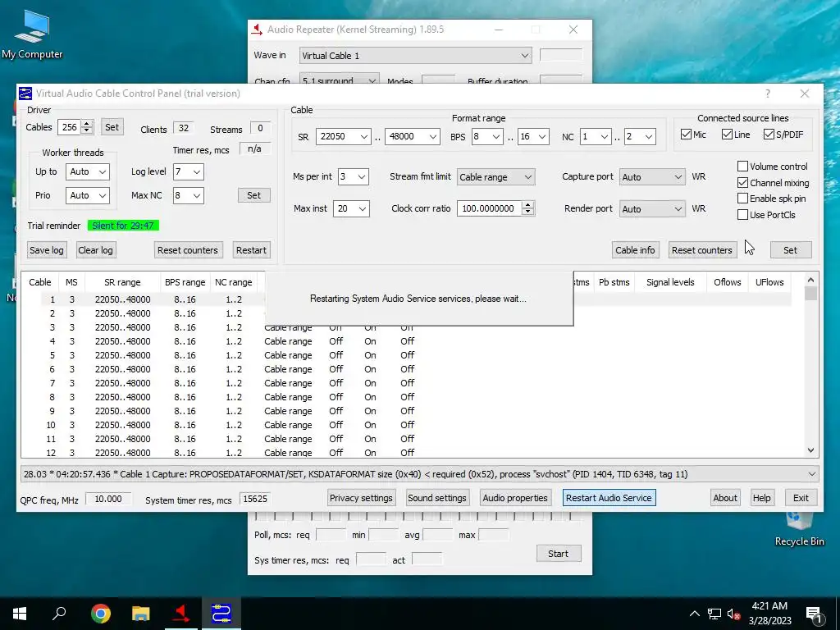Click the Clock corr ratio input field
Screen dimensions: 840x630
click(x=489, y=209)
